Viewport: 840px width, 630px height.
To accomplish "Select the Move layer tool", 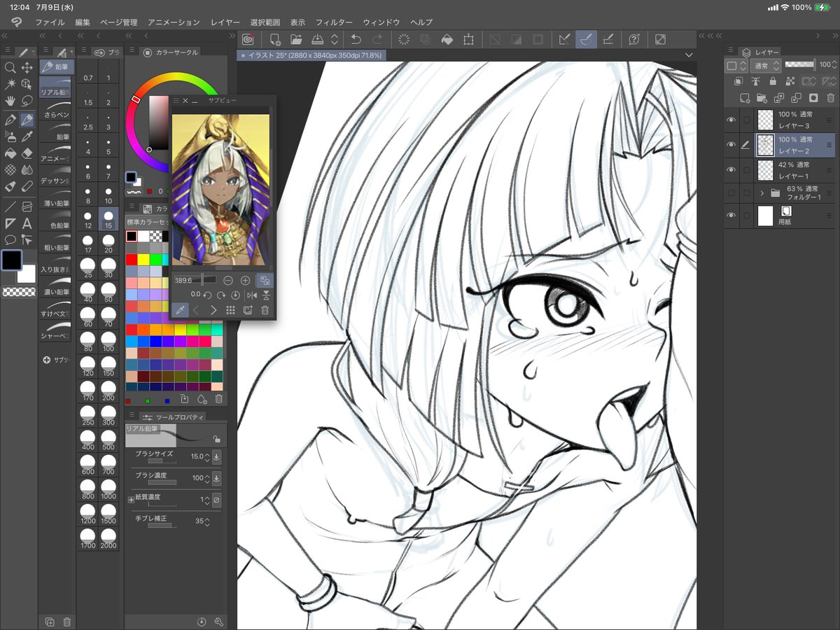I will coord(27,68).
